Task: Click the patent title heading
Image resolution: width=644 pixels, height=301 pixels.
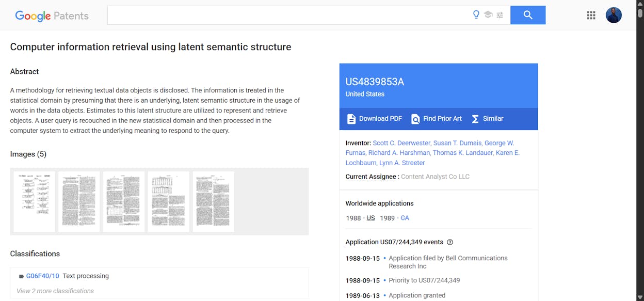Action: (151, 47)
